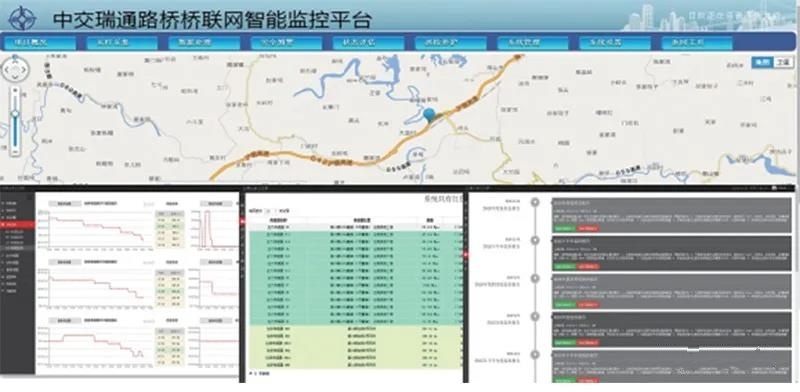Click the map zoom slider handle

pos(15,113)
